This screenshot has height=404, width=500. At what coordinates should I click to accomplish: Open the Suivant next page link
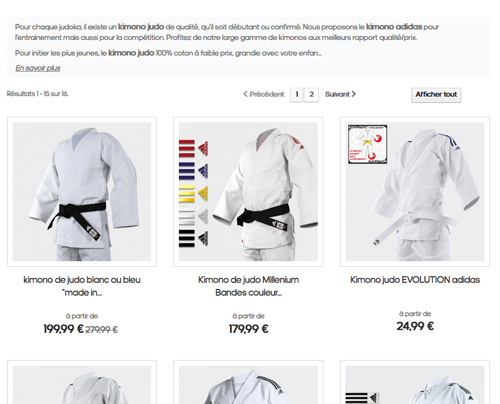pos(340,94)
